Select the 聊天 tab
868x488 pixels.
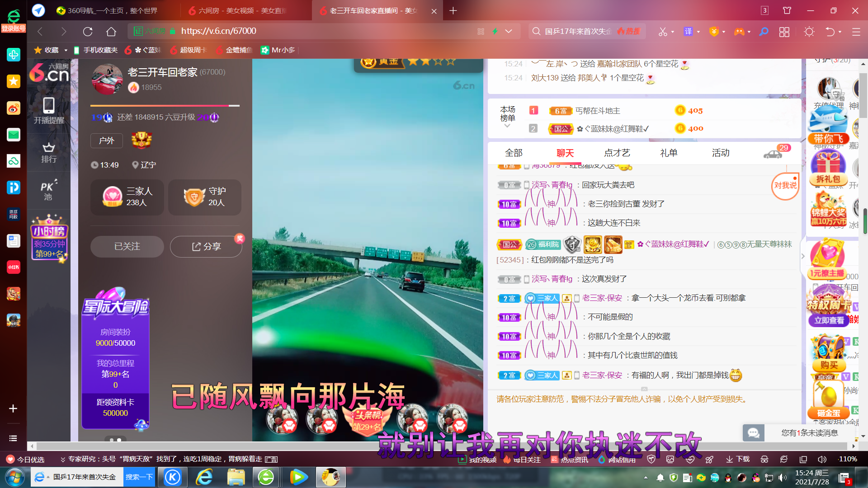click(565, 153)
